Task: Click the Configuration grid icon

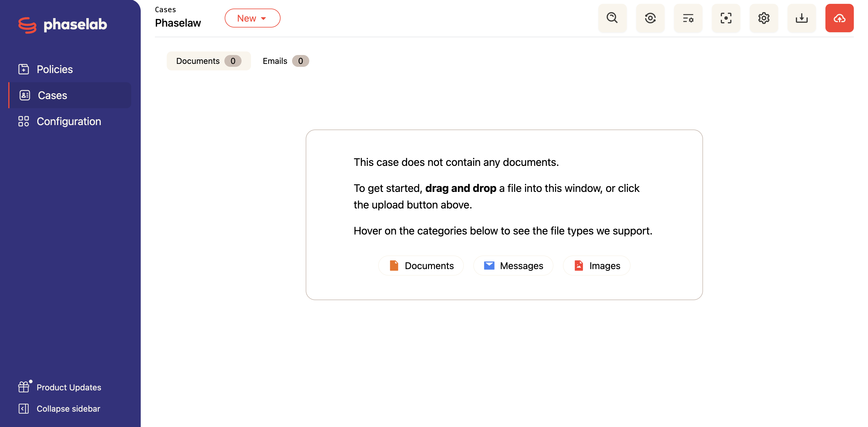Action: [x=24, y=121]
